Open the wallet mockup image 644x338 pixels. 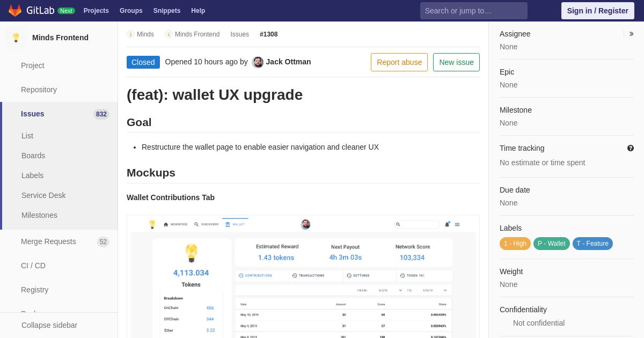[303, 276]
